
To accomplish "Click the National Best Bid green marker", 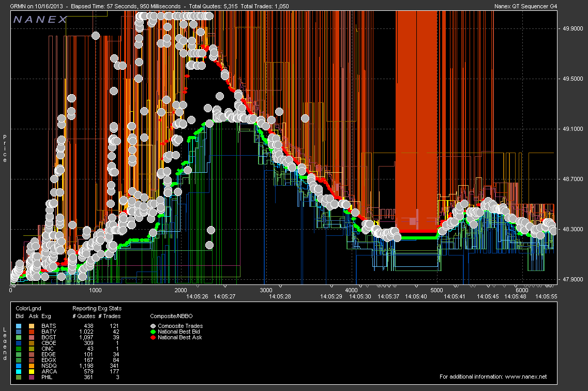I will (x=153, y=332).
